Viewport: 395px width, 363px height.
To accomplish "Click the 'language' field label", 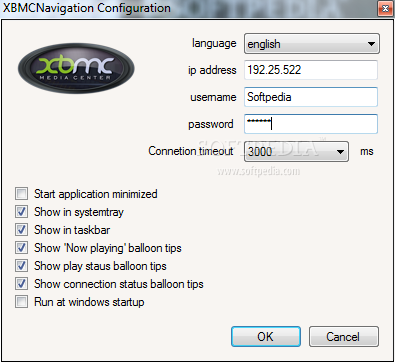I will tap(214, 44).
